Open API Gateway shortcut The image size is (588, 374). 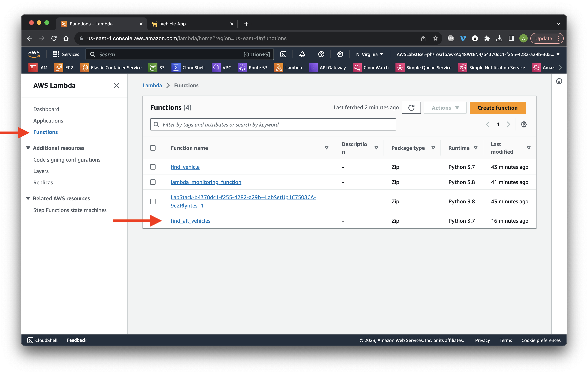(x=327, y=68)
